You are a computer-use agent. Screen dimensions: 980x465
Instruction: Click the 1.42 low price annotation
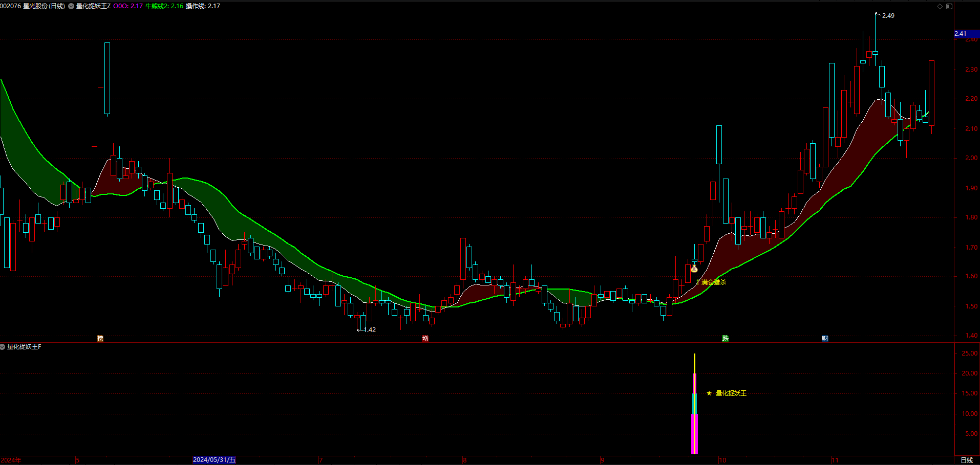pos(370,330)
